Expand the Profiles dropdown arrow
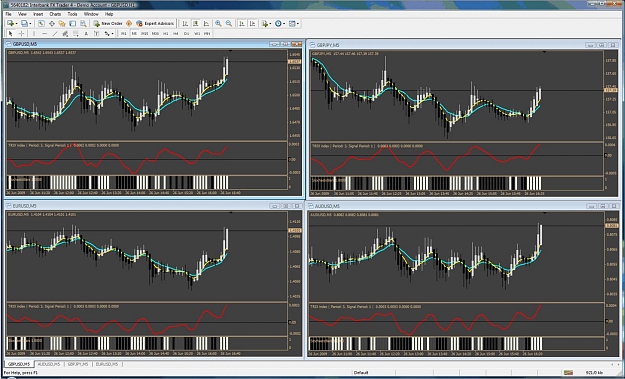This screenshot has width=625, height=379. 30,24
